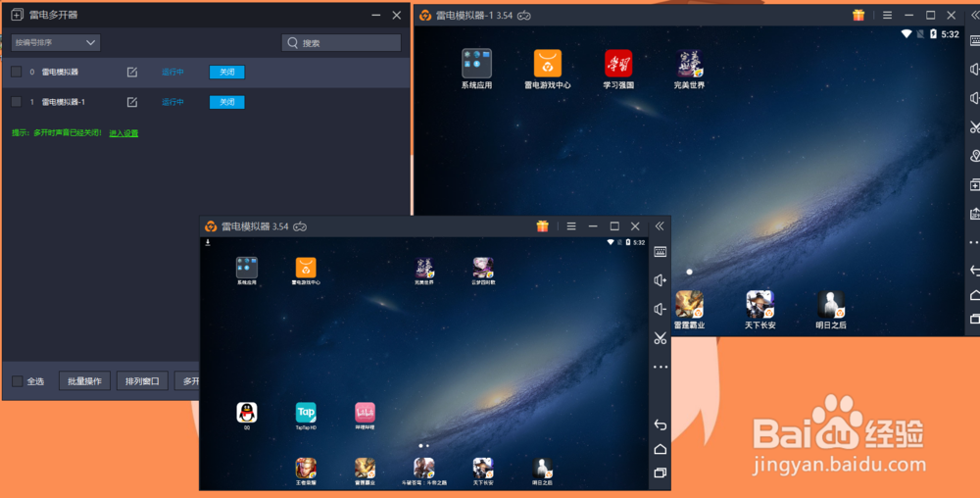Click gamepad icon beside 雷电模拟器 3.54 title
980x498 pixels.
pyautogui.click(x=300, y=226)
